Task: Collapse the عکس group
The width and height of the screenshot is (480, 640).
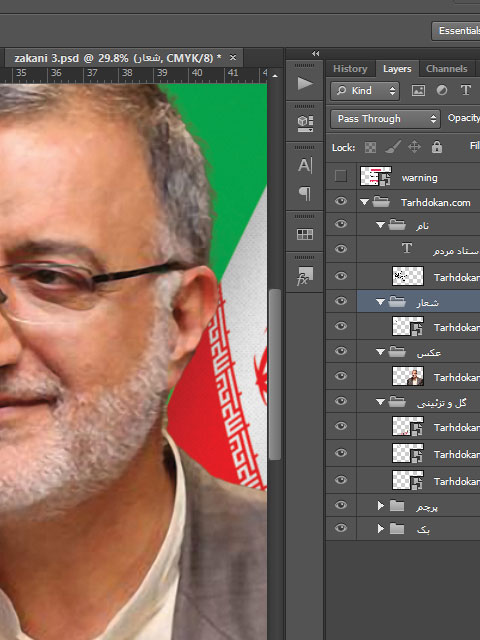Action: [x=380, y=352]
